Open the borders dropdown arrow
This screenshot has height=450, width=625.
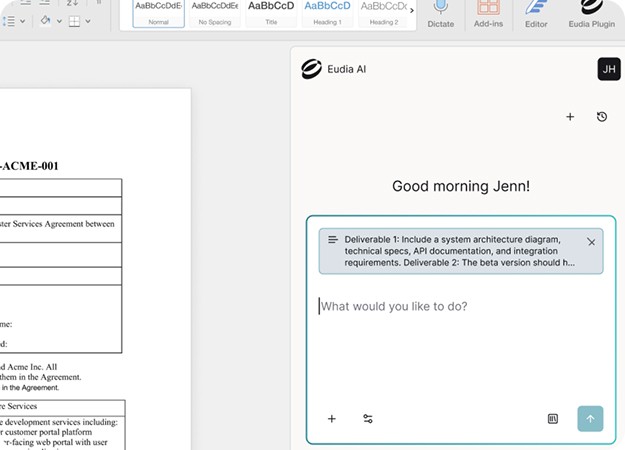[x=88, y=21]
